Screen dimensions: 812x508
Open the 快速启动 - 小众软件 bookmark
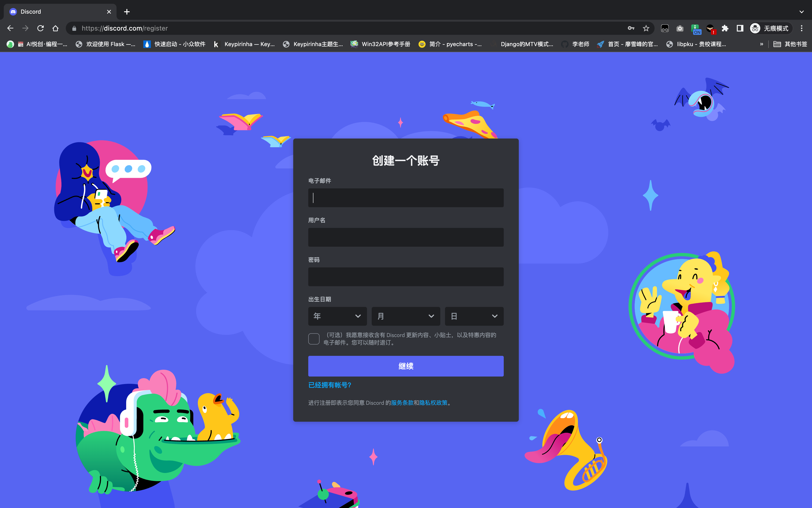pyautogui.click(x=175, y=44)
